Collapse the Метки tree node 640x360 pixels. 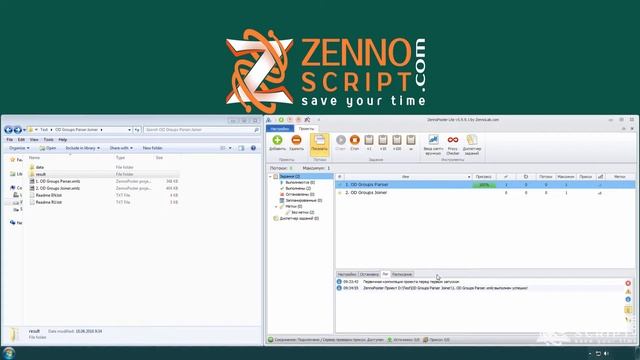(276, 207)
